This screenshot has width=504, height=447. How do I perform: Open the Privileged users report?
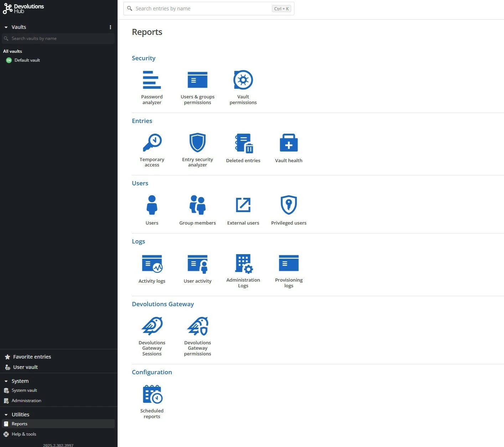click(289, 210)
